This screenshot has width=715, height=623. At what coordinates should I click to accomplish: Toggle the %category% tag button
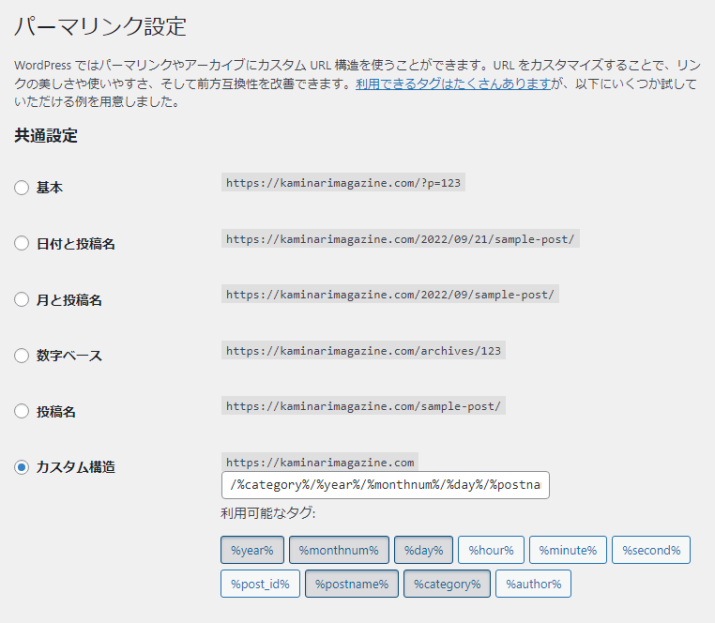tap(447, 584)
